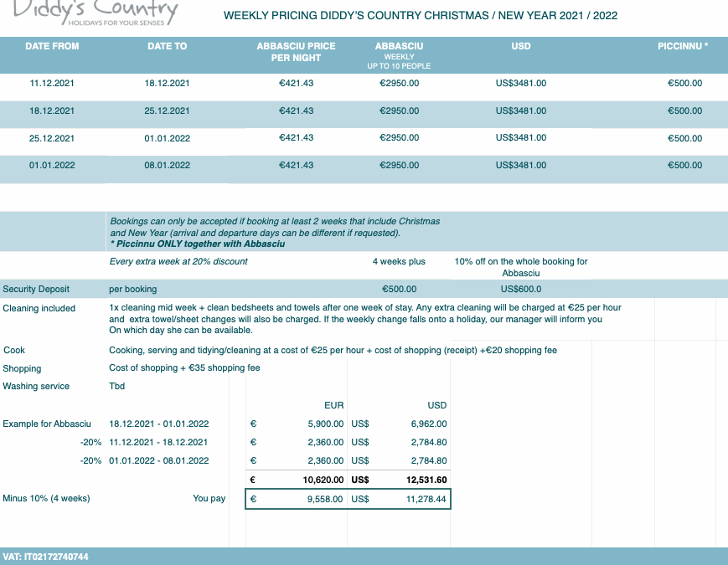
Task: Click the 'Example for Abbasciu' label
Action: 47,424
